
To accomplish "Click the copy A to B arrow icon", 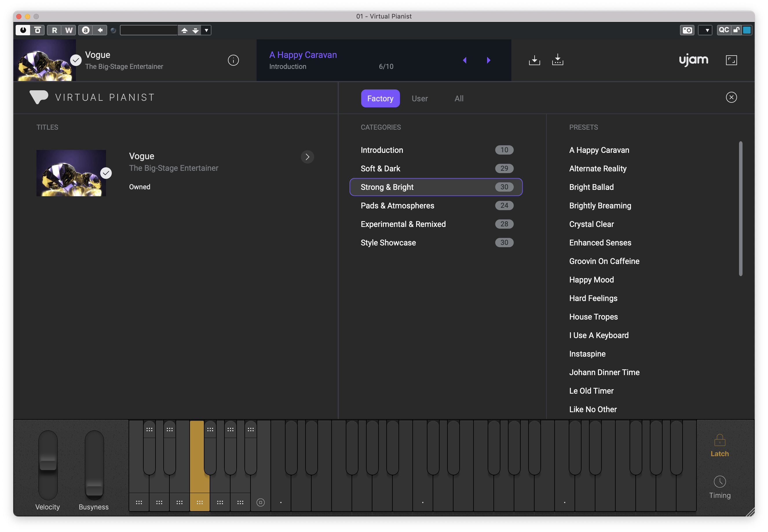I will point(100,30).
